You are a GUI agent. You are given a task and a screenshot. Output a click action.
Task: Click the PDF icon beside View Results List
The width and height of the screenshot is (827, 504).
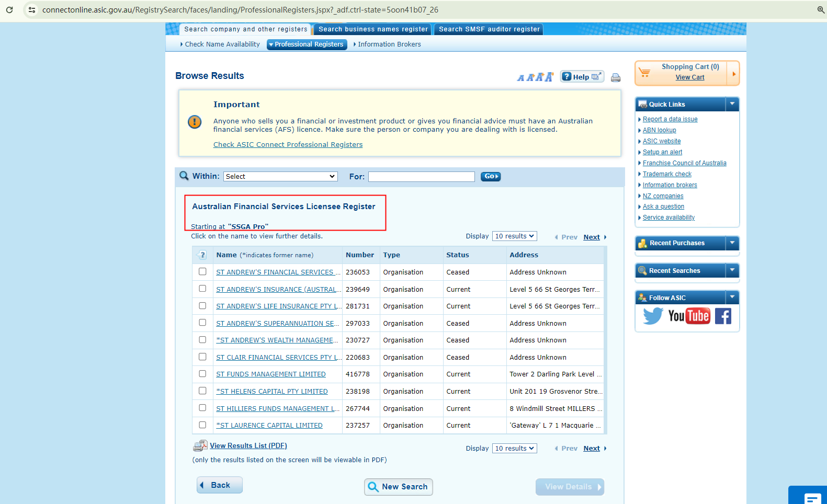(200, 446)
